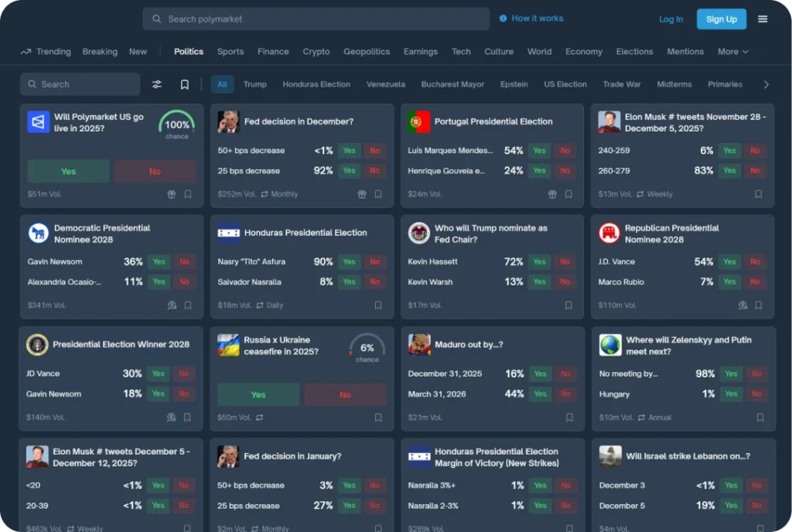Bookmark the Russia x Ukraine ceasefire market

(x=378, y=418)
